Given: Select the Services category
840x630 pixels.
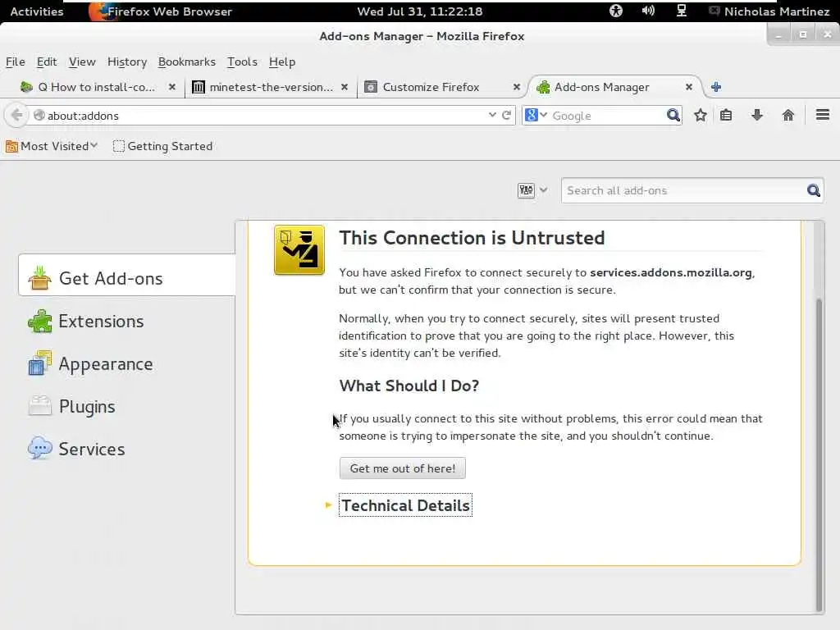Looking at the screenshot, I should (x=127, y=449).
